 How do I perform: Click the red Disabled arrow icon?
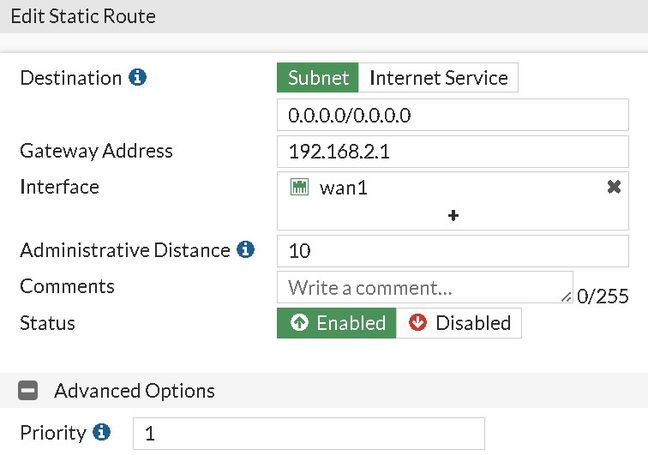point(418,323)
